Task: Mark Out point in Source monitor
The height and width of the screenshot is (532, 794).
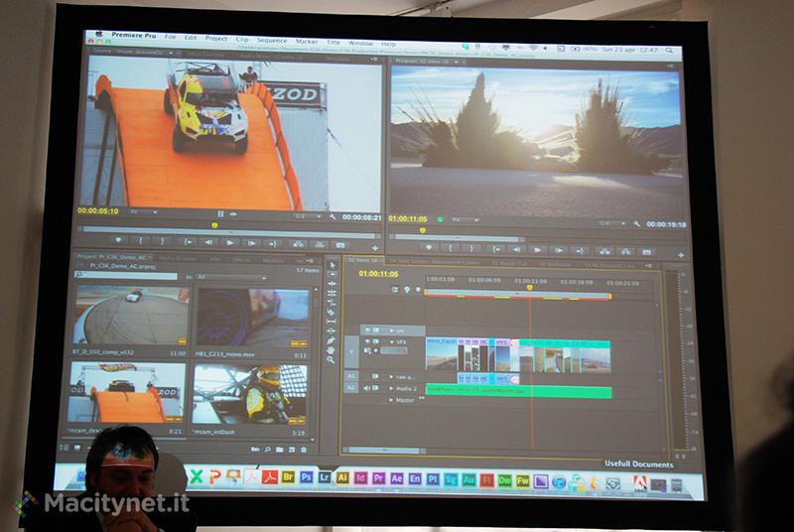Action: [162, 241]
